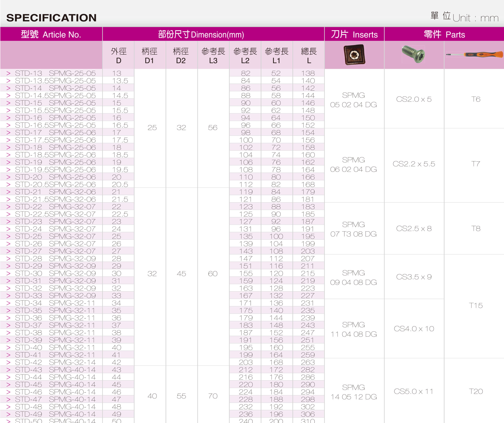The image size is (504, 423).
Task: Click insert SPMG 06 02 04 DG
Action: coord(354,165)
